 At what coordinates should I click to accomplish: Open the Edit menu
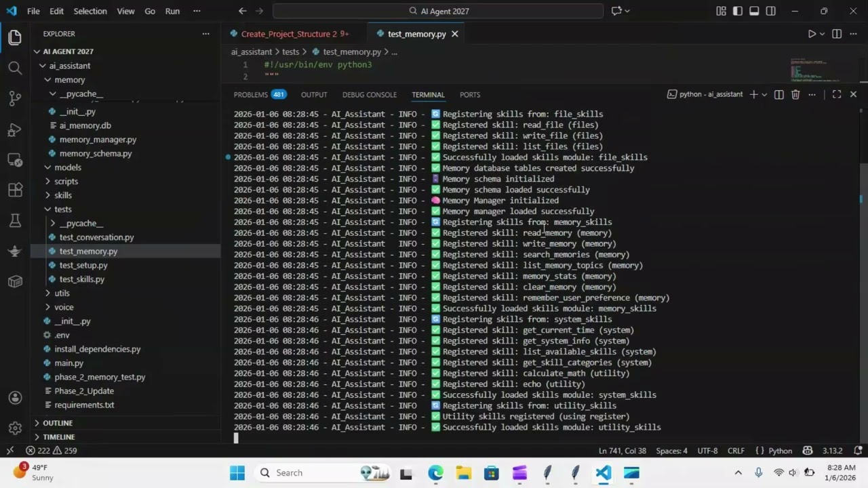pyautogui.click(x=57, y=11)
